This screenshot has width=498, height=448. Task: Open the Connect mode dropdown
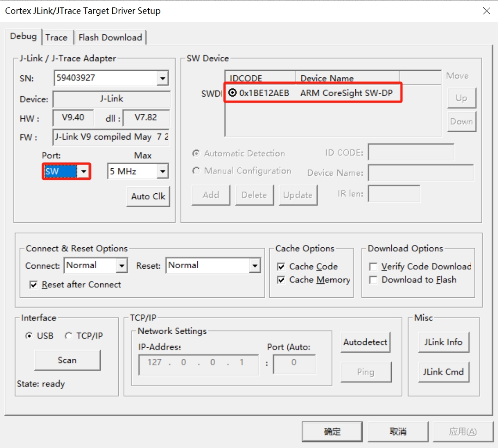[x=121, y=266]
